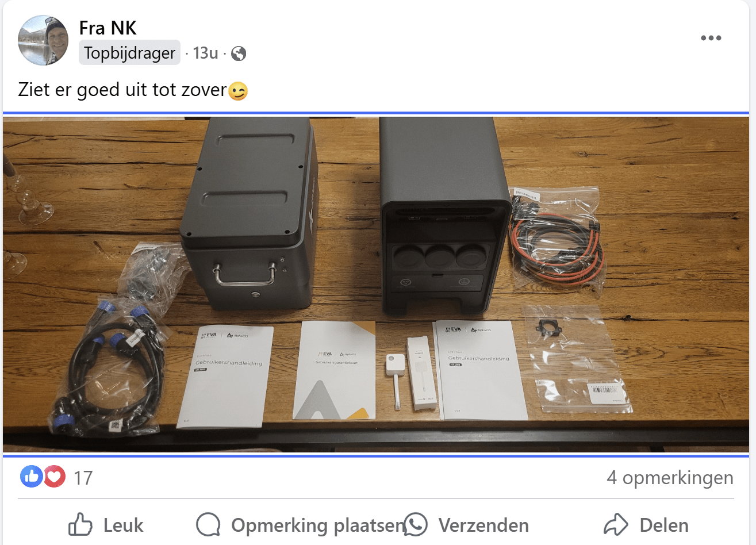Show who reacted via the 17 count
756x545 pixels.
point(83,478)
